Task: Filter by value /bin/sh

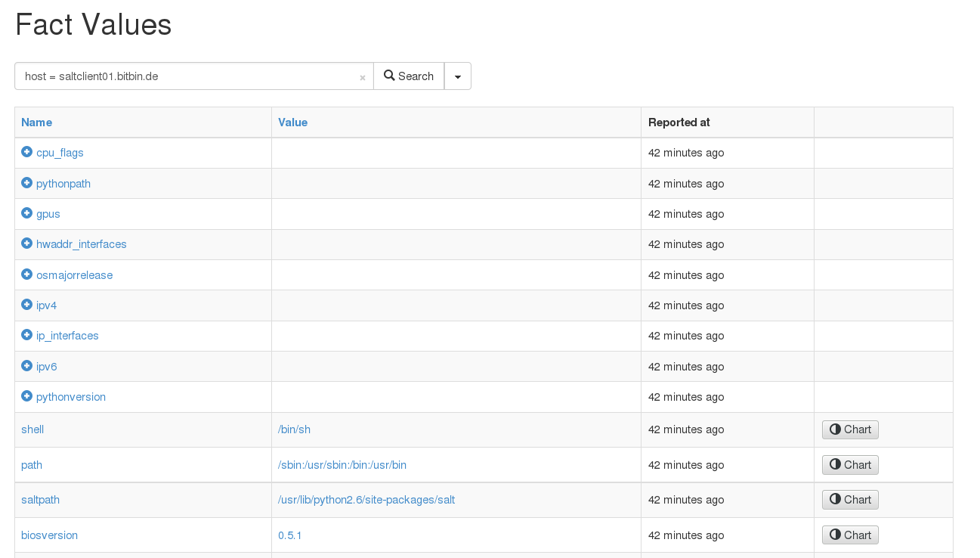Action: click(294, 429)
